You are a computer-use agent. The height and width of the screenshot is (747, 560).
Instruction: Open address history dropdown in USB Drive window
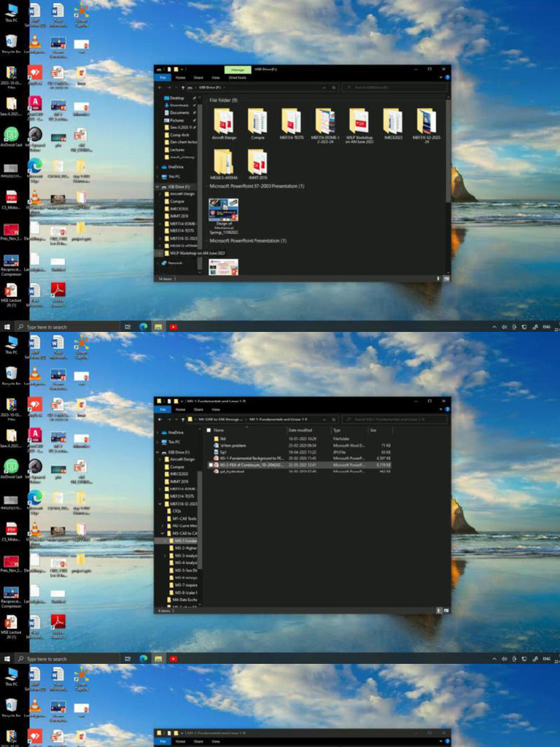324,88
